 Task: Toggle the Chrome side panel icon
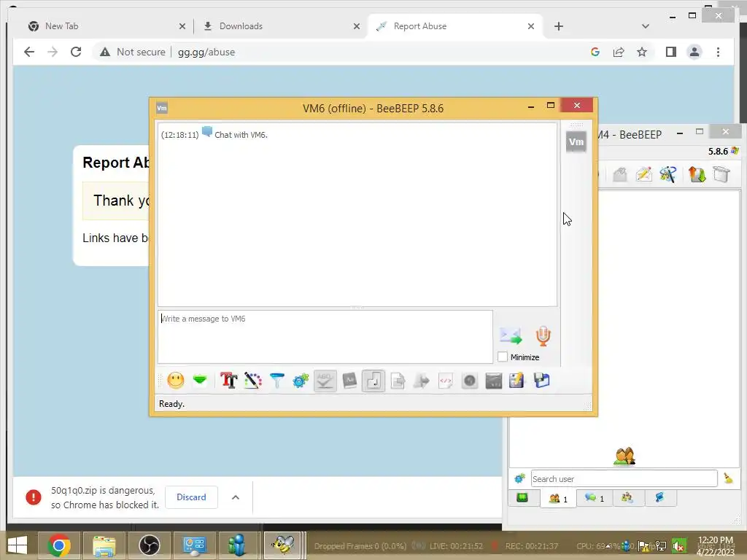click(x=671, y=52)
